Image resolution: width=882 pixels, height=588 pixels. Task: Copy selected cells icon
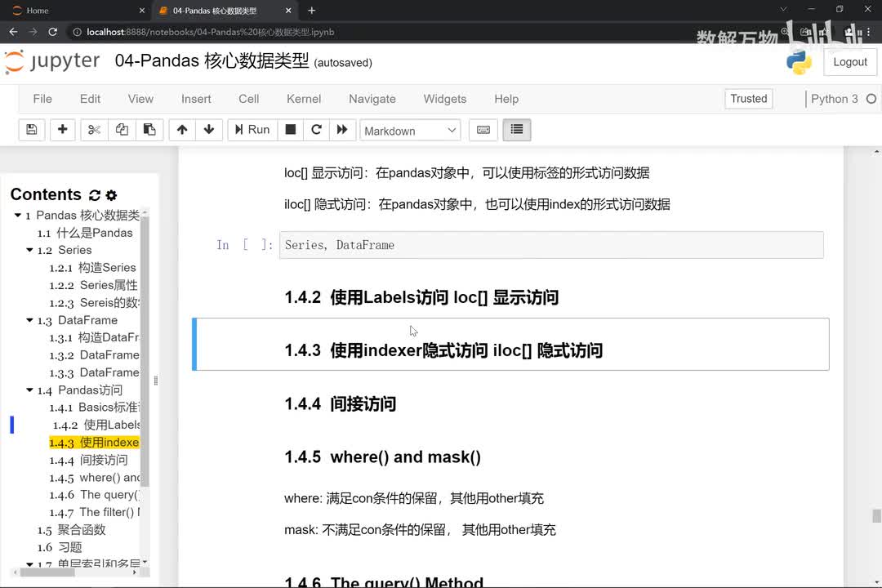coord(122,130)
